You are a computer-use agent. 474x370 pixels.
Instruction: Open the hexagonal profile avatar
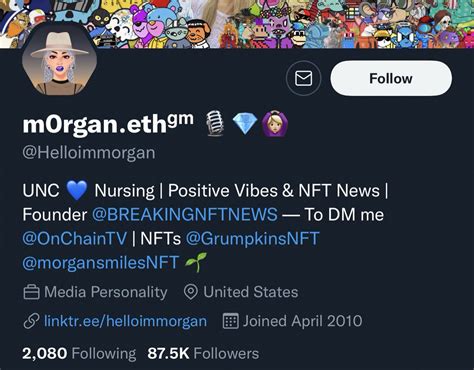59,60
